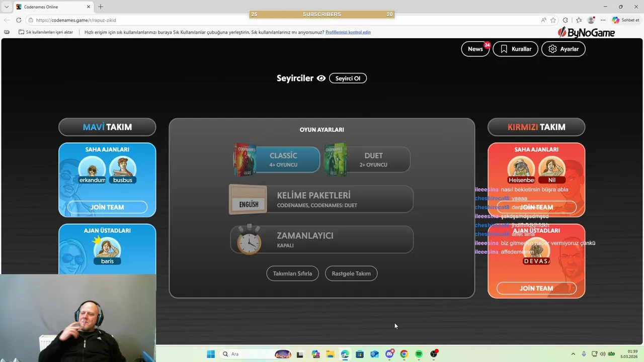Open clock and date 01:59

pos(629,354)
